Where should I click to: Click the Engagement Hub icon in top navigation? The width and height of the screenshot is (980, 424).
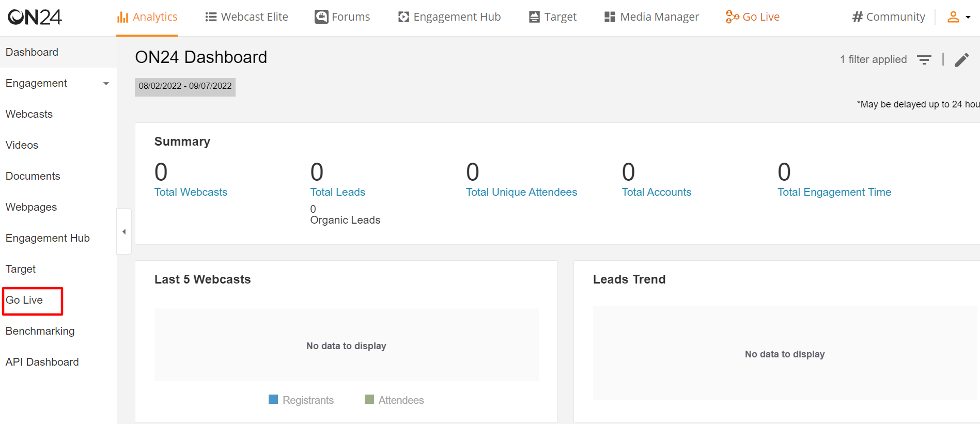coord(403,17)
